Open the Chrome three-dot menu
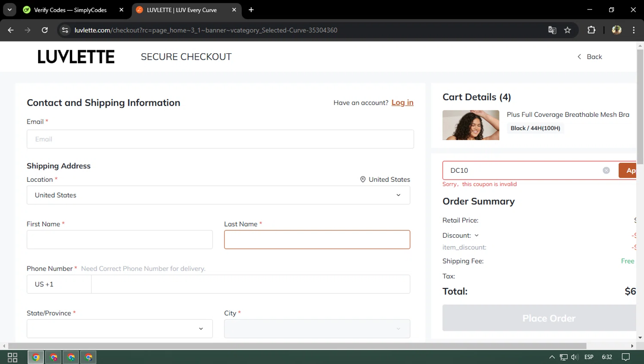 pos(634,30)
